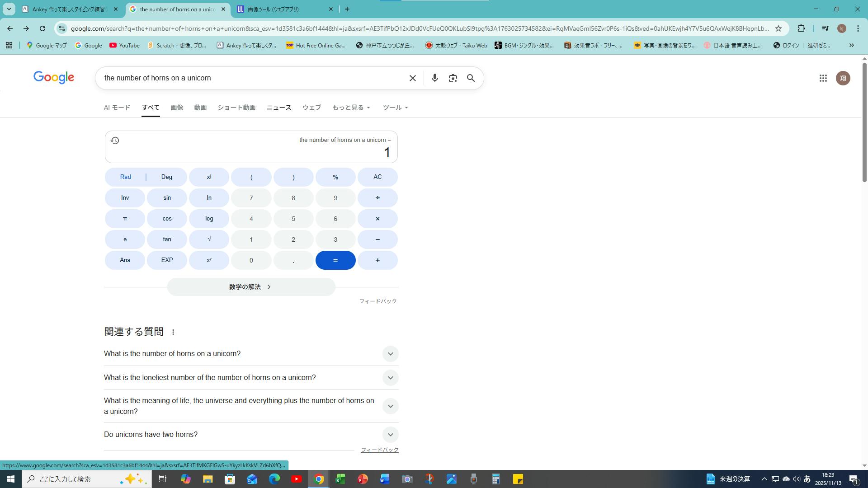Bookmark this page with star icon
Image resolution: width=868 pixels, height=488 pixels.
click(778, 28)
